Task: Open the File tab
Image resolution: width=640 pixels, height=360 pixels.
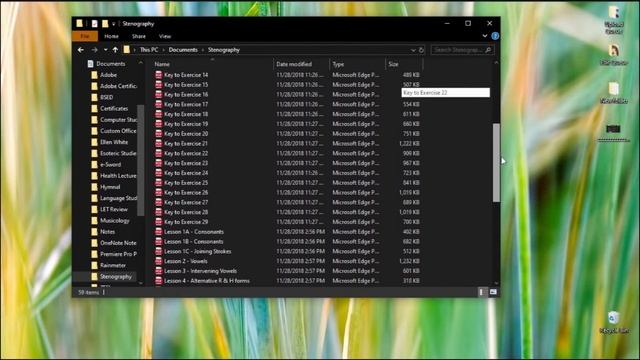Action: coord(85,36)
